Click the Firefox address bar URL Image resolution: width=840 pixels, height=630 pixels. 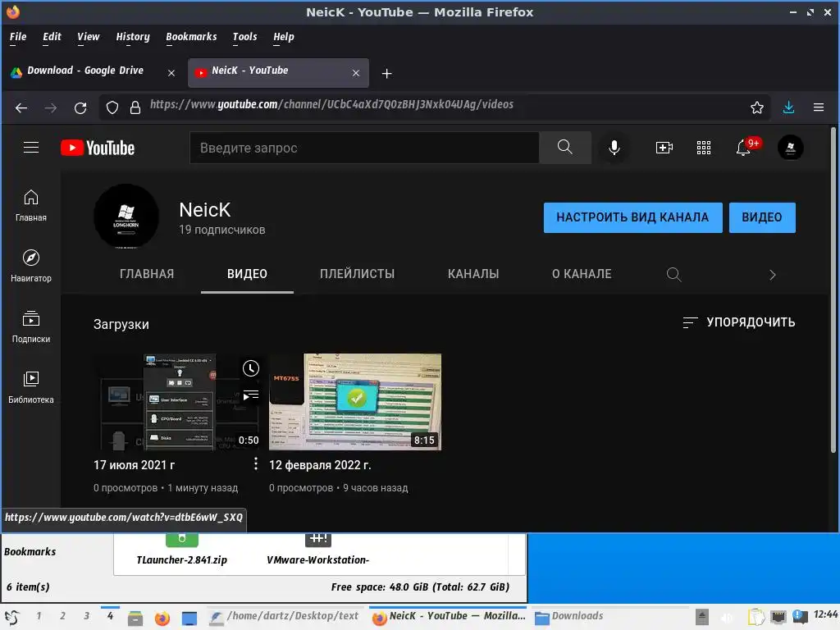point(331,104)
